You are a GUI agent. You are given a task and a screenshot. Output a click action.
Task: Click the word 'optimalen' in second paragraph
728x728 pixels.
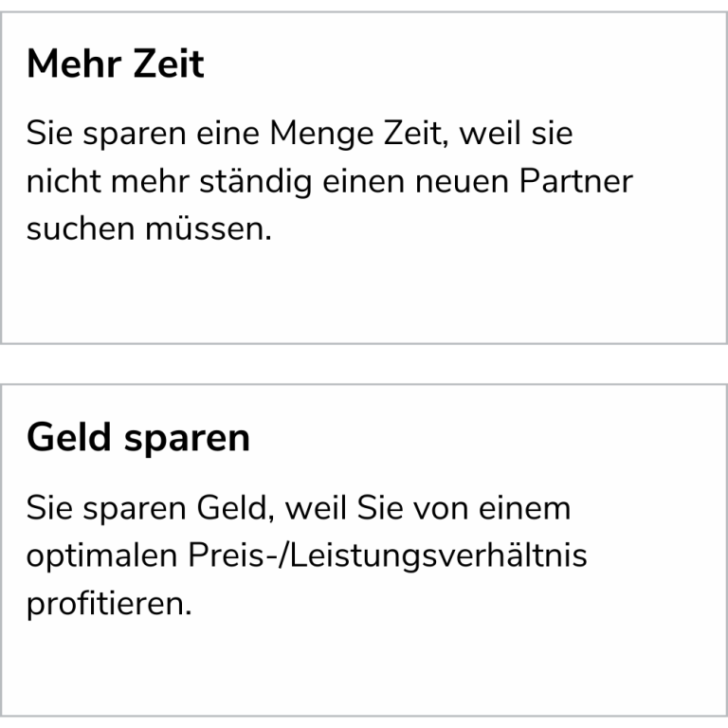coord(101,556)
